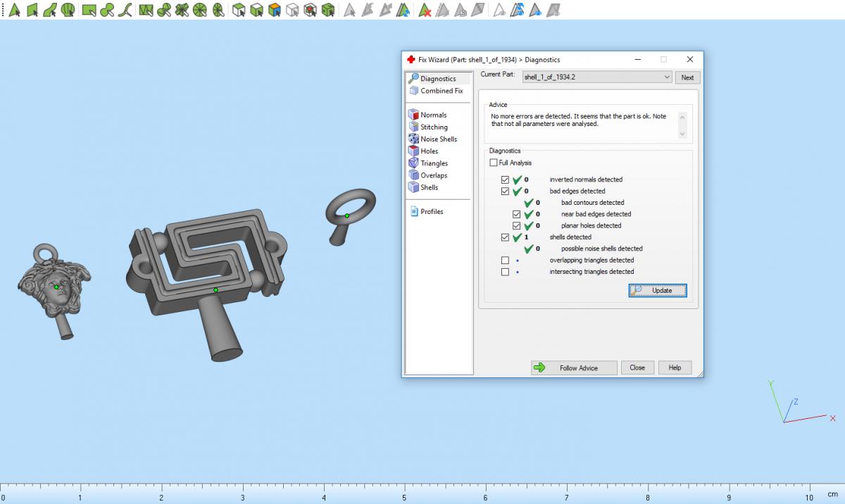The width and height of the screenshot is (845, 504).
Task: Open the Normals fix page
Action: (433, 115)
